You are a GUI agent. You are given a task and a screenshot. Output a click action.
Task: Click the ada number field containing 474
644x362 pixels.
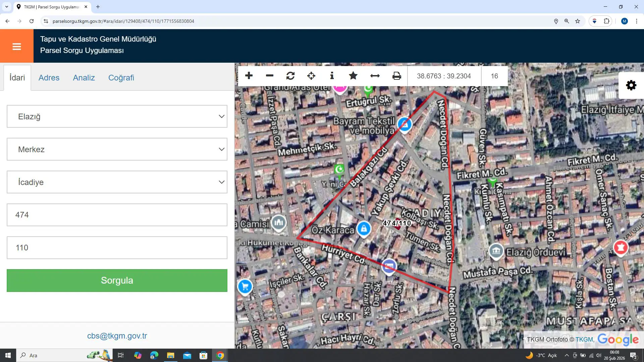pyautogui.click(x=117, y=215)
